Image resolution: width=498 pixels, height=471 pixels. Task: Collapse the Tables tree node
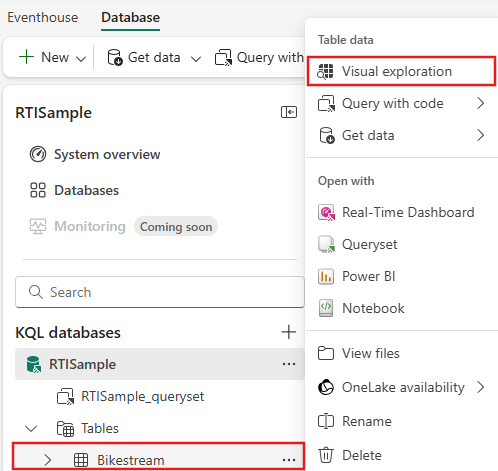(31, 428)
